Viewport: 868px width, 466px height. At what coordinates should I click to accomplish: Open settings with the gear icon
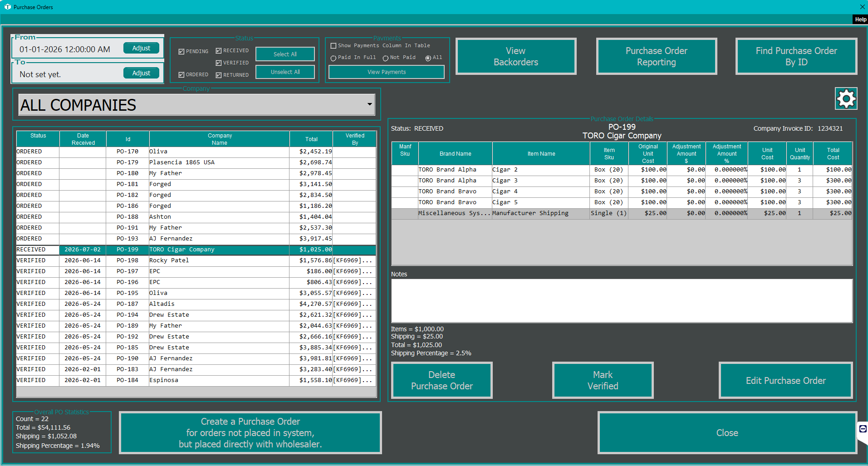pos(846,98)
